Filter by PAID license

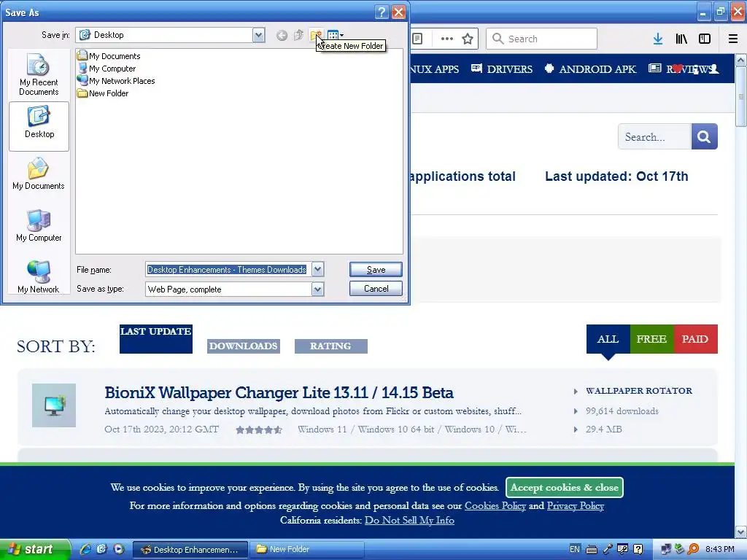click(695, 339)
